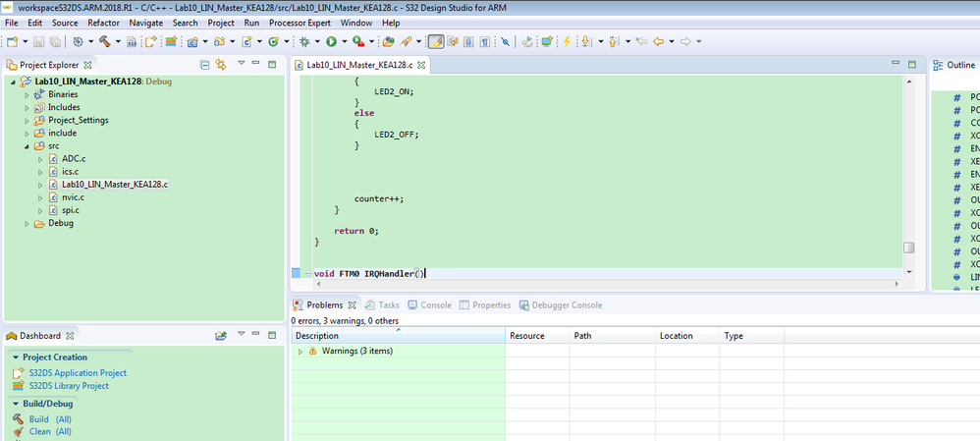This screenshot has height=441, width=980.
Task: Open the Build configuration dropdown arrow
Action: (117, 41)
